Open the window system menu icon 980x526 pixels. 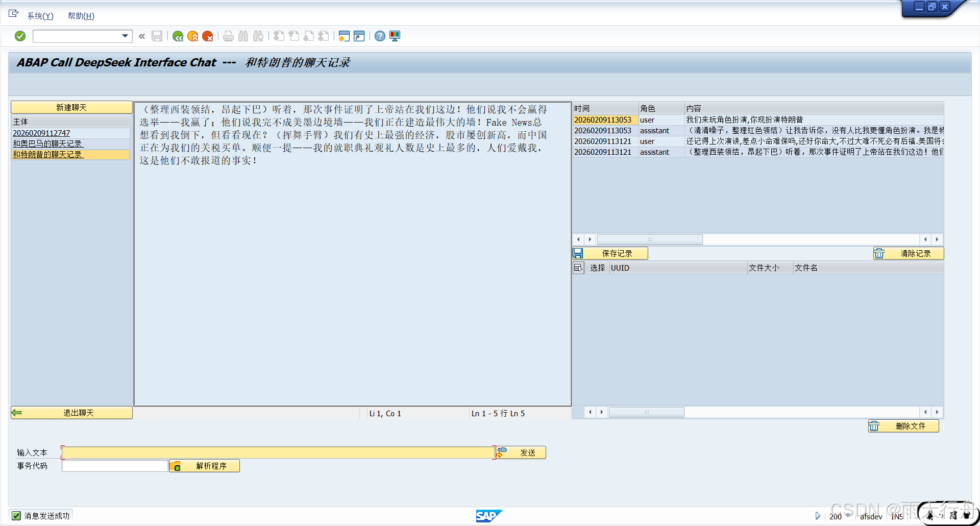click(14, 14)
